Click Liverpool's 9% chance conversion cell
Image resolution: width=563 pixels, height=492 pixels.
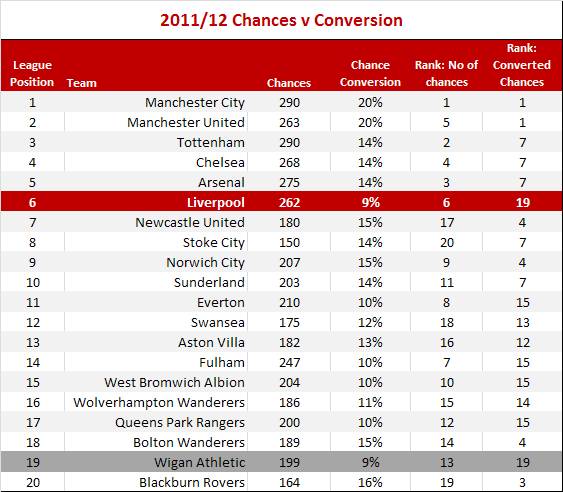[371, 203]
